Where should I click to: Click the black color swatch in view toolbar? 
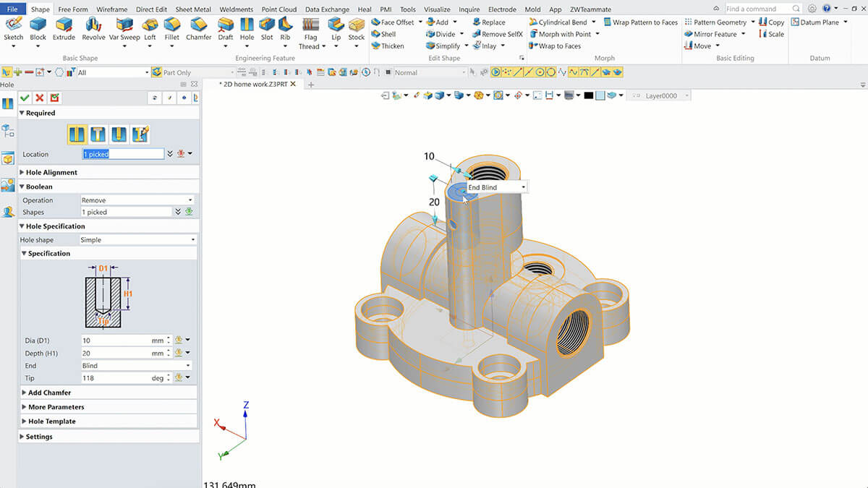589,95
